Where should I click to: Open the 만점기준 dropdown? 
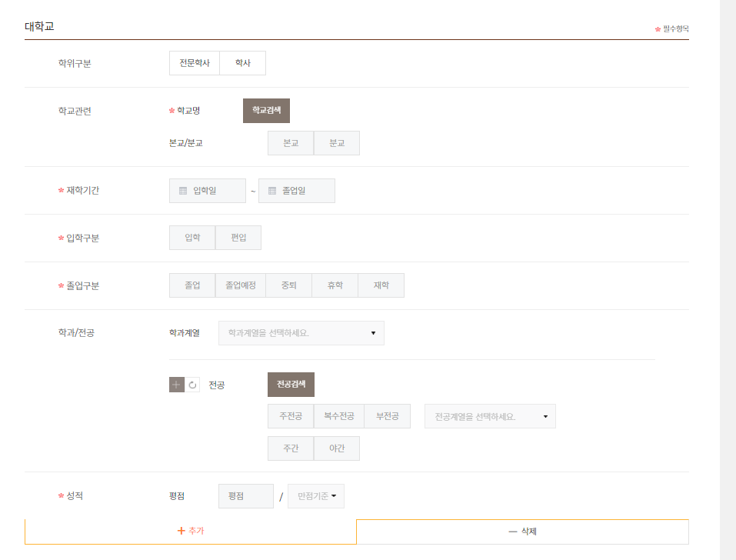316,496
